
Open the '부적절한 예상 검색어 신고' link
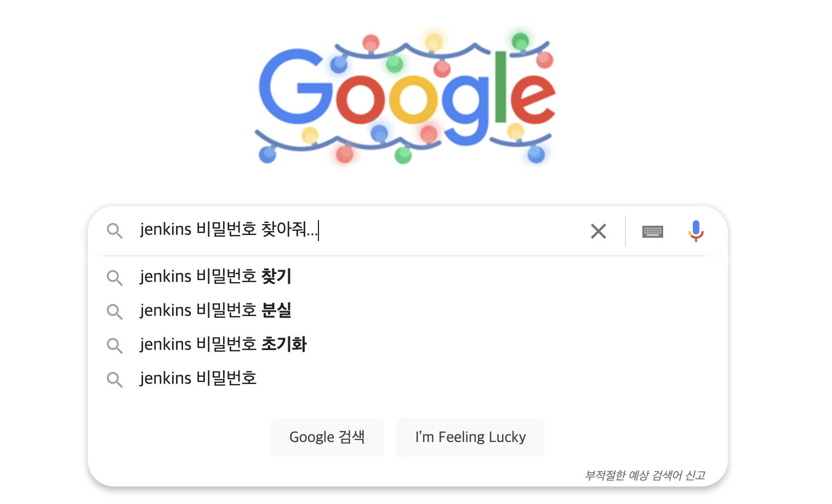pyautogui.click(x=645, y=475)
